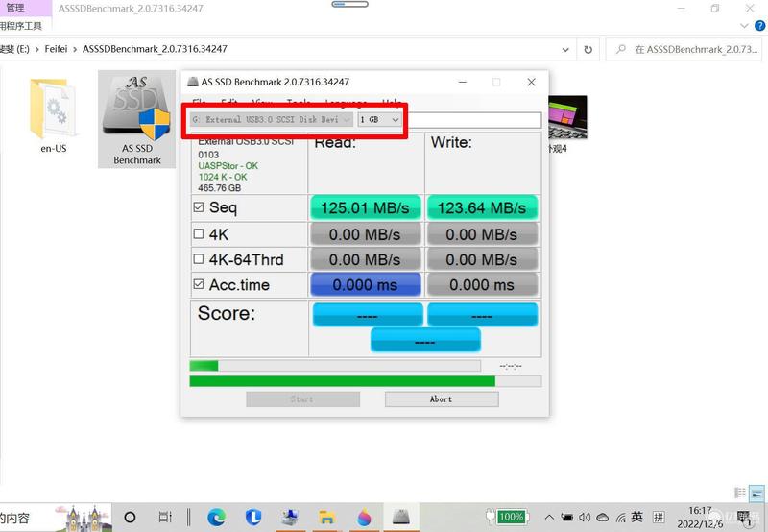Open the computer-icon app on taskbar
This screenshot has height=532, width=768.
(290, 517)
